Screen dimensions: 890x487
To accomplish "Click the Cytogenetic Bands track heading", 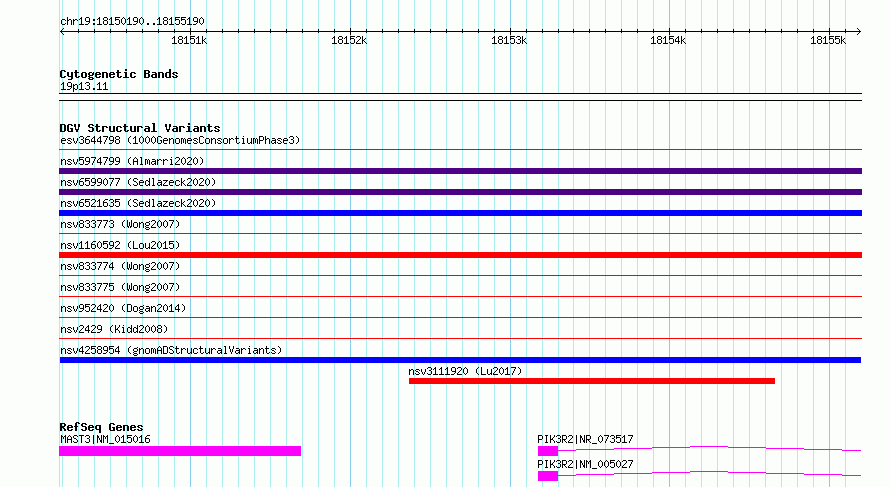I will (119, 74).
